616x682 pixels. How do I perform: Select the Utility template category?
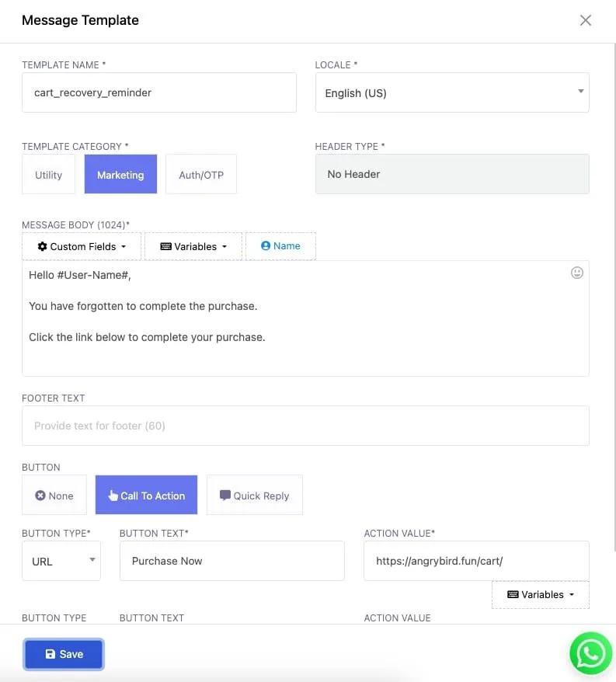48,175
